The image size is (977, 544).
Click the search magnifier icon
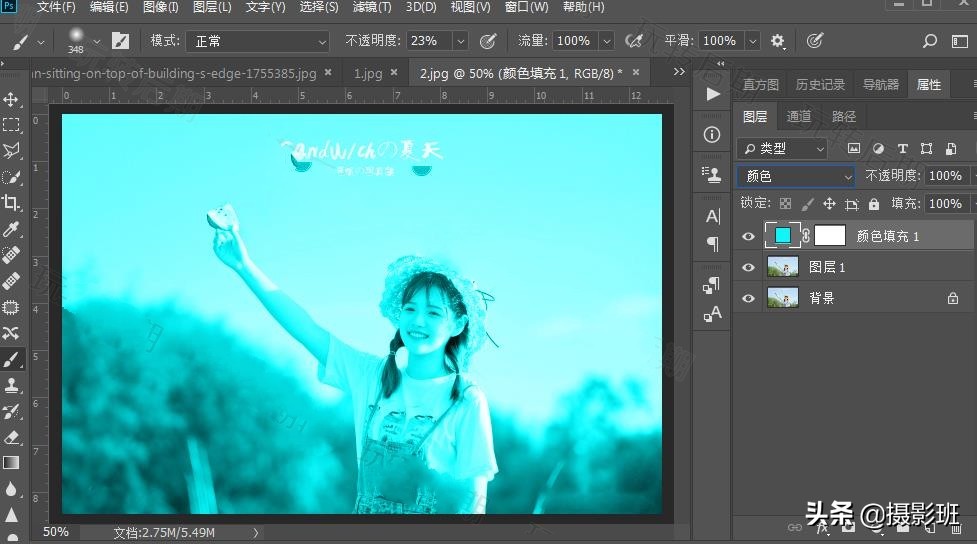pos(930,41)
